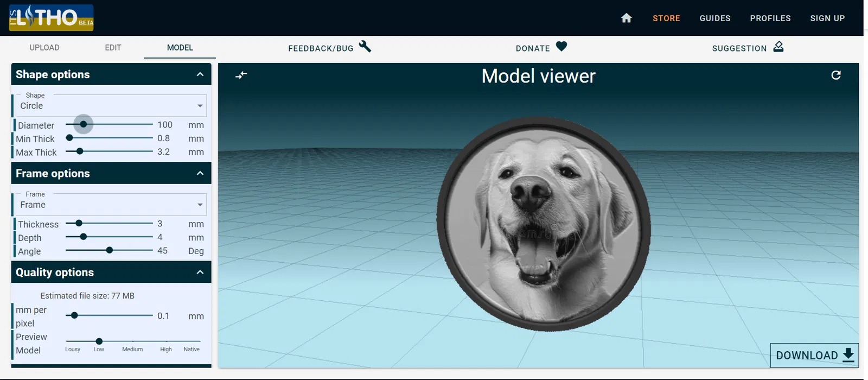
Task: Toggle the viewer collapse arrows icon
Action: click(x=241, y=75)
